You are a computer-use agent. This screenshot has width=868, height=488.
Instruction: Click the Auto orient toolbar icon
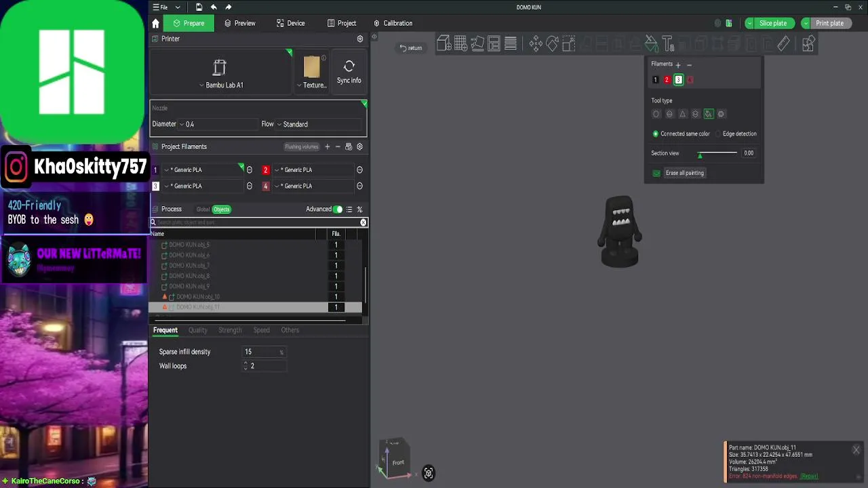pyautogui.click(x=477, y=44)
